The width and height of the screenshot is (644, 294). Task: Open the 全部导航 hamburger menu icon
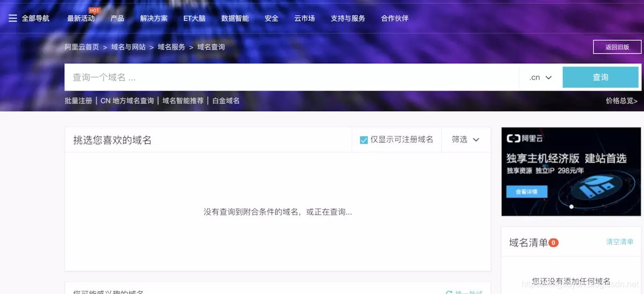(x=13, y=18)
